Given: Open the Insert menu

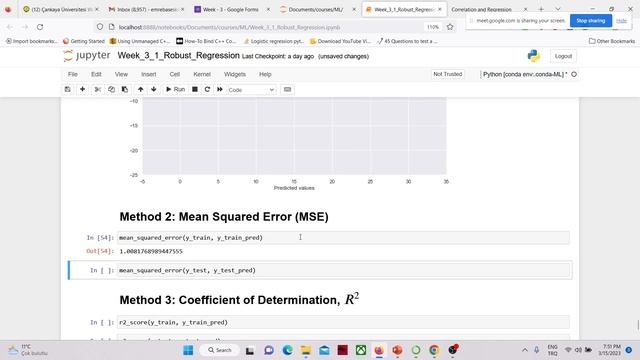Looking at the screenshot, I should 149,74.
